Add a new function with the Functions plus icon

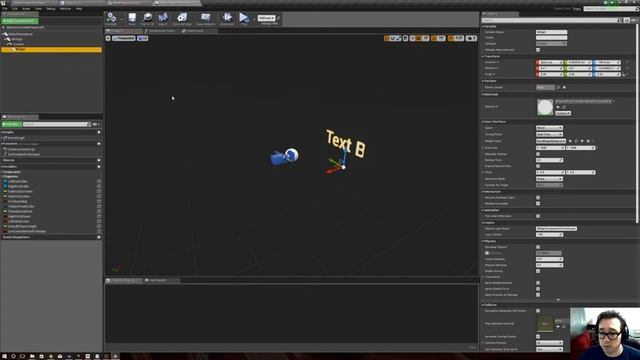click(x=99, y=144)
